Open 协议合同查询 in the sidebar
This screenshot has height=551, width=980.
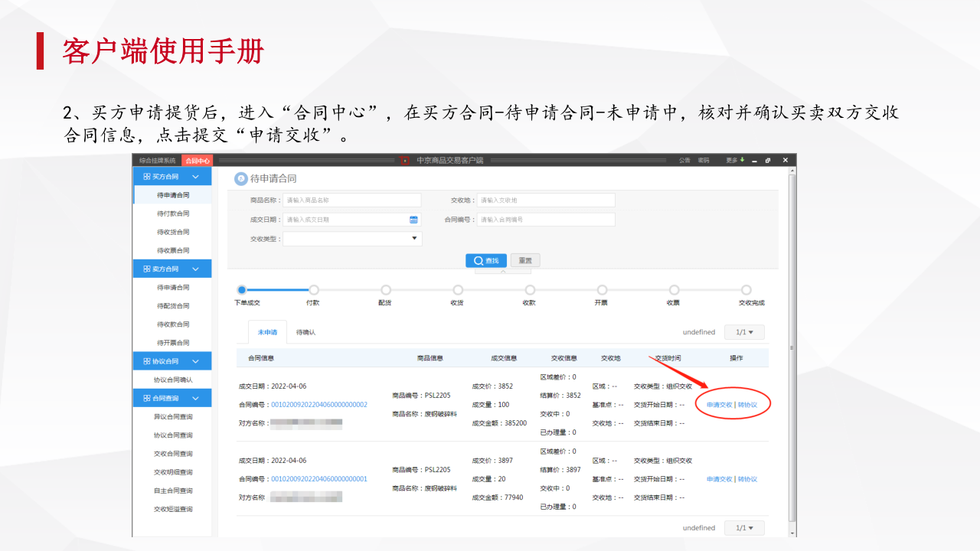click(x=173, y=435)
